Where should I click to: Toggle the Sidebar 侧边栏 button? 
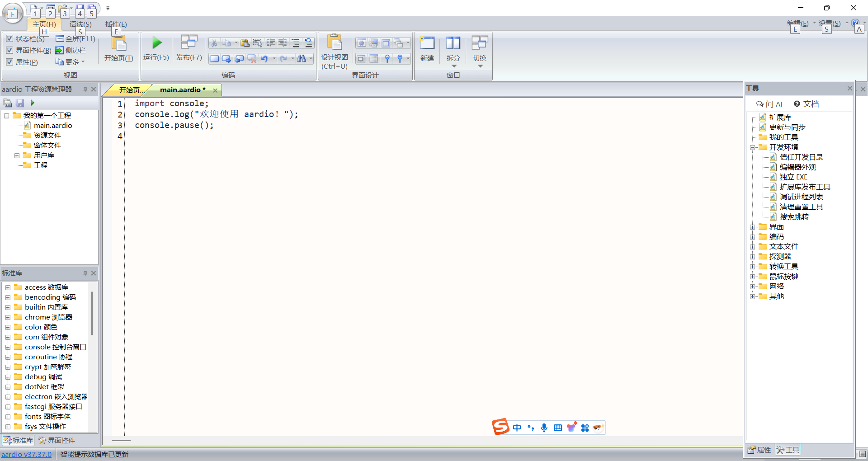71,51
